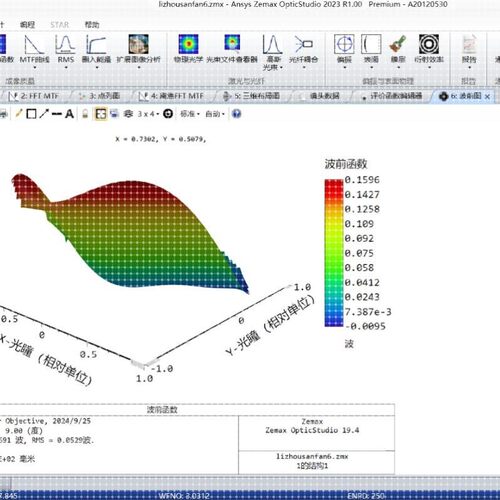Open the 编程 ribbon tab
This screenshot has height=500, width=500.
click(27, 24)
